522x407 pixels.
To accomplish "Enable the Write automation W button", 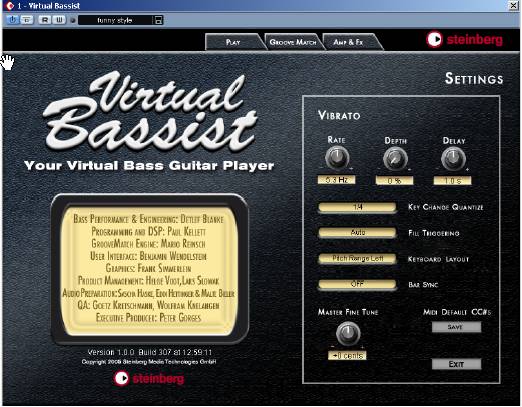I will pos(59,20).
